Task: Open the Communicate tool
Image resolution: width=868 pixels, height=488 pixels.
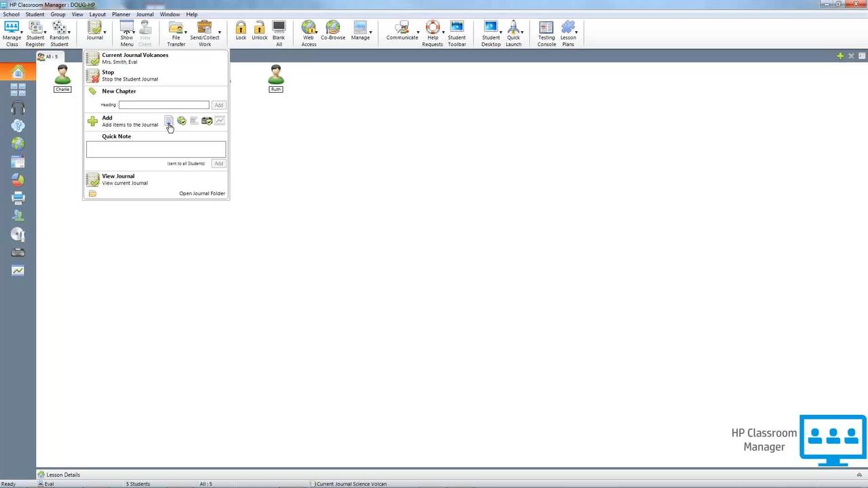Action: (402, 30)
